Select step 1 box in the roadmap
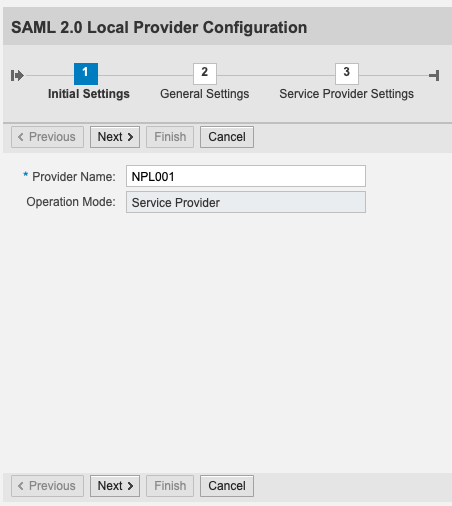Viewport: 452px width, 506px height. (86, 74)
